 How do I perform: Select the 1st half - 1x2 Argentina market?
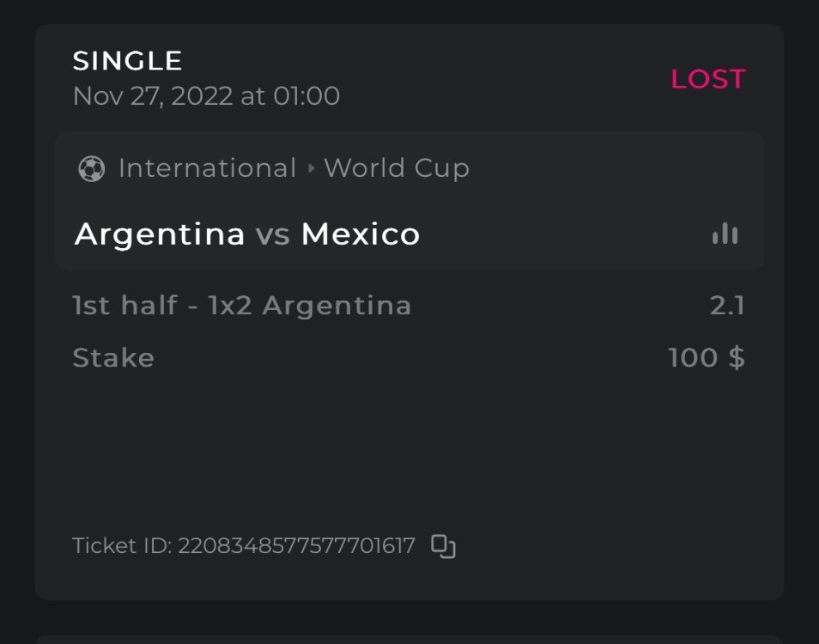click(x=242, y=306)
